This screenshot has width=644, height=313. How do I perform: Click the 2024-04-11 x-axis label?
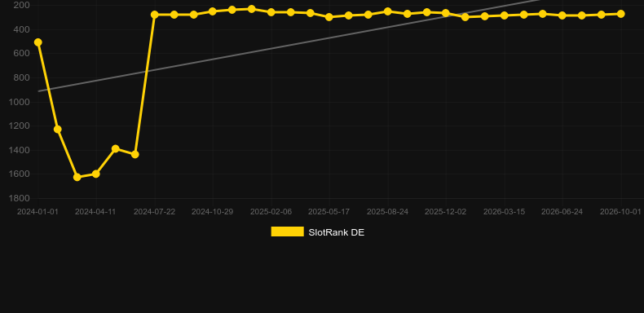point(95,212)
